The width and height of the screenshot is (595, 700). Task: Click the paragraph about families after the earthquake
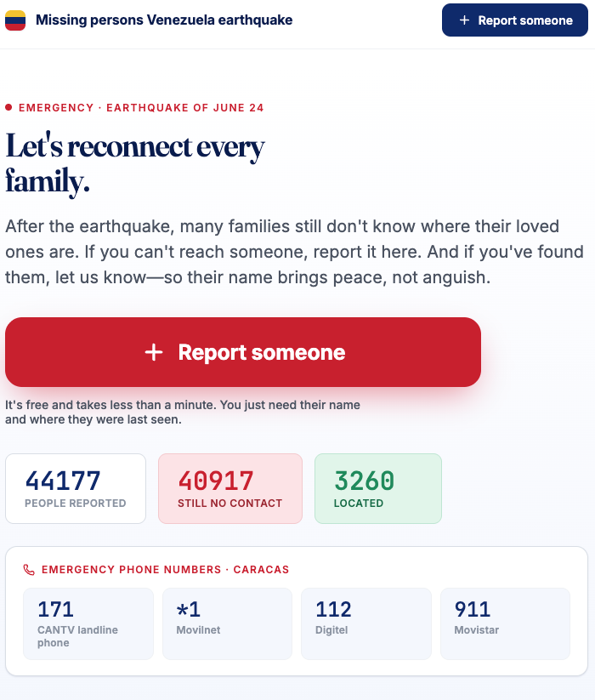point(294,252)
